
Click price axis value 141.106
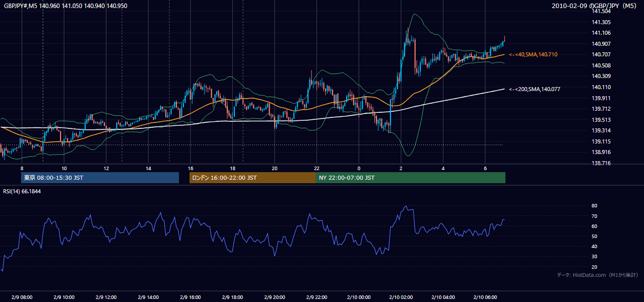coord(601,33)
